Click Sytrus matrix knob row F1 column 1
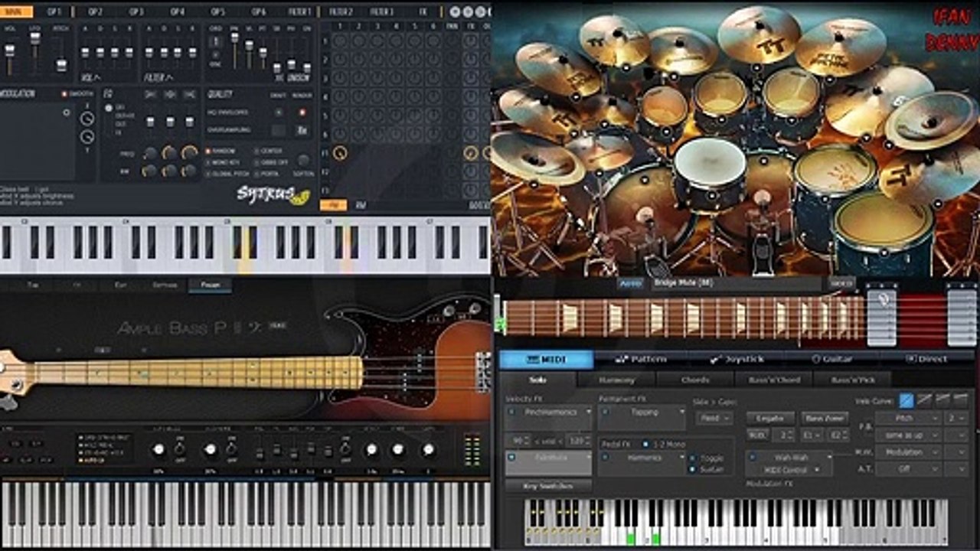 [x=340, y=153]
